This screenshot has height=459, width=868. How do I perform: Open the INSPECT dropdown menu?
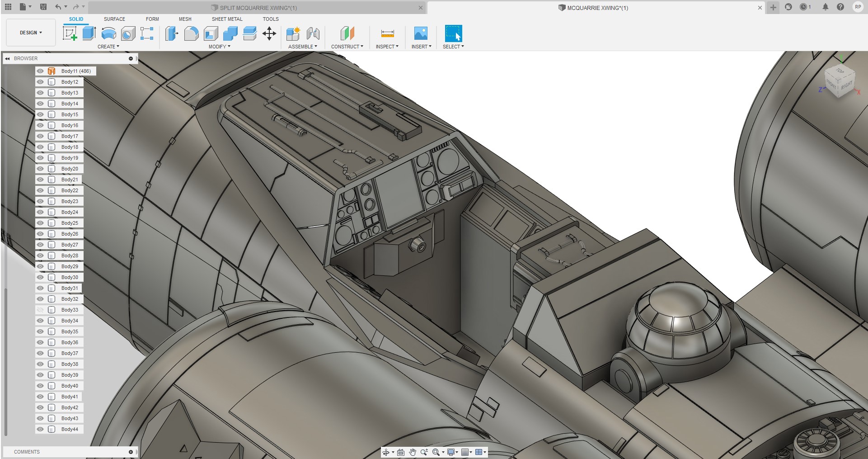pos(387,47)
